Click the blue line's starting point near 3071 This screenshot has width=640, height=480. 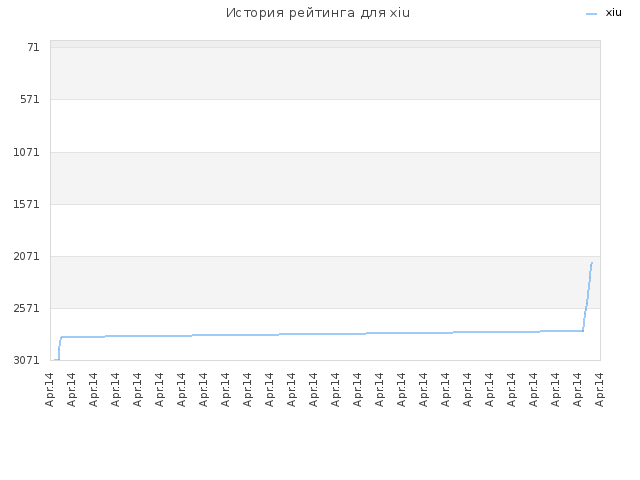coord(55,360)
